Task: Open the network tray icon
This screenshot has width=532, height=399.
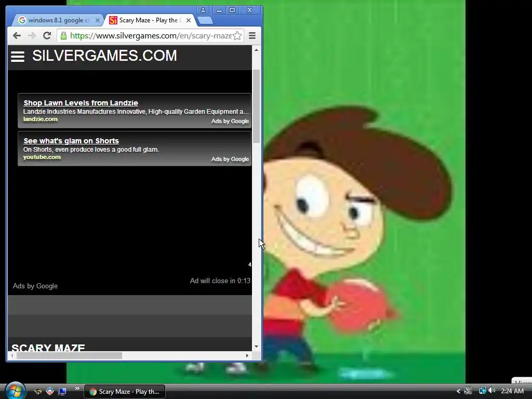Action: click(x=482, y=391)
